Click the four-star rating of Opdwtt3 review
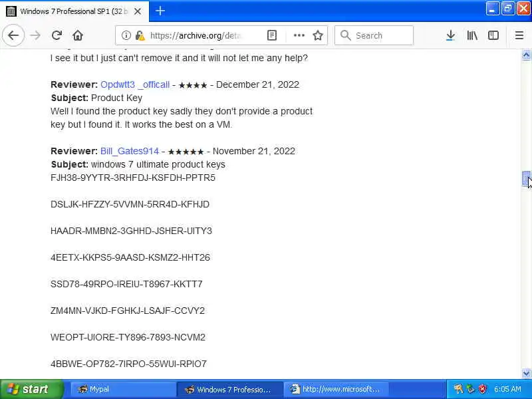Image resolution: width=532 pixels, height=399 pixels. pos(193,85)
